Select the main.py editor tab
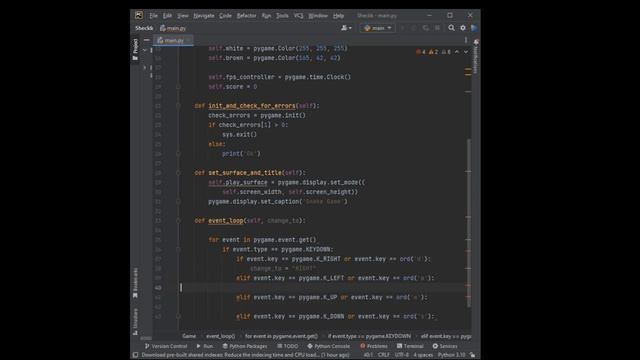The height and width of the screenshot is (360, 640). tap(173, 40)
